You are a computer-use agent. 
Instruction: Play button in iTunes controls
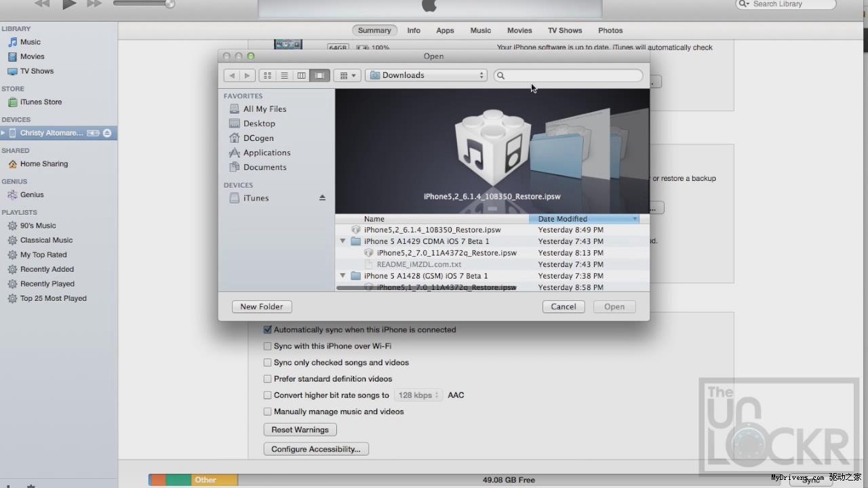[x=69, y=4]
